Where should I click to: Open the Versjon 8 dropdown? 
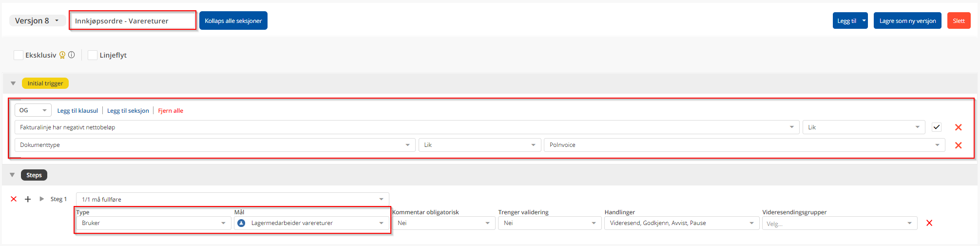point(38,20)
